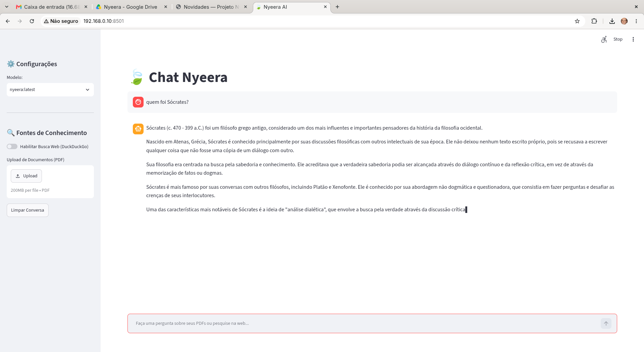Close the Nyeera - Google Drive tab
This screenshot has height=352, width=644.
click(x=166, y=7)
